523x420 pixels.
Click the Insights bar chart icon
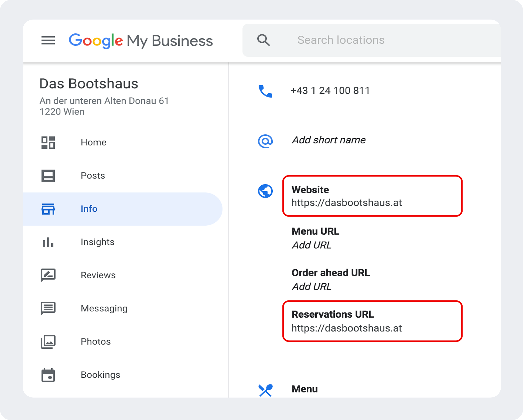coord(48,242)
